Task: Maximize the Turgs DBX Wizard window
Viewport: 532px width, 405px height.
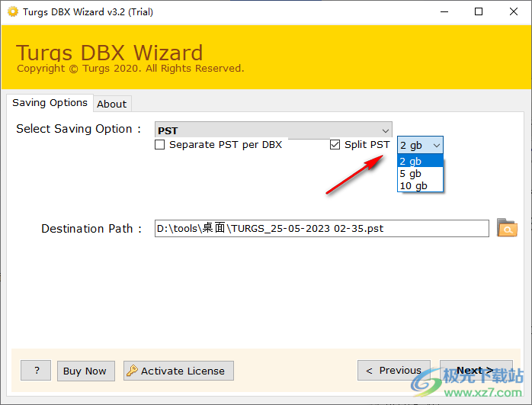Action: pos(479,12)
